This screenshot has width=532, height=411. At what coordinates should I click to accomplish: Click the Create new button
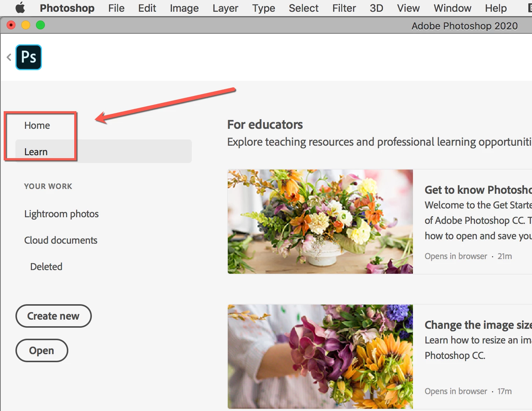click(x=54, y=316)
